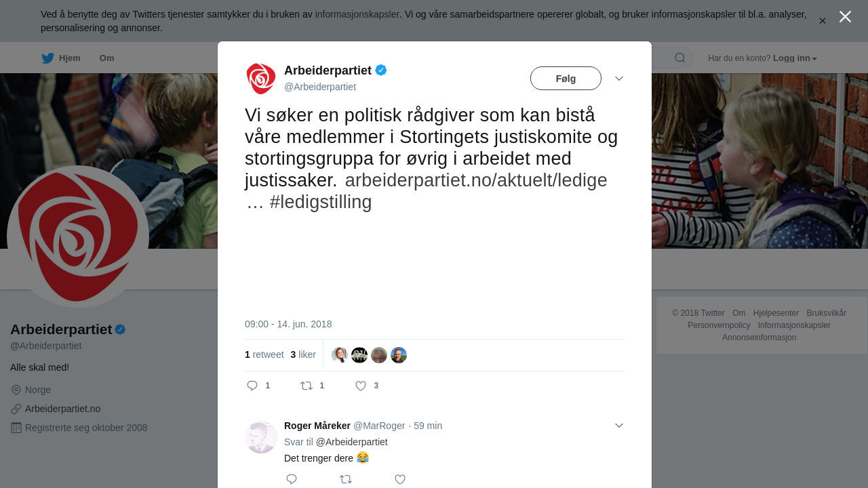
Task: Like the Arbeiderpartiet tweet with the heart icon
Action: coord(361,386)
